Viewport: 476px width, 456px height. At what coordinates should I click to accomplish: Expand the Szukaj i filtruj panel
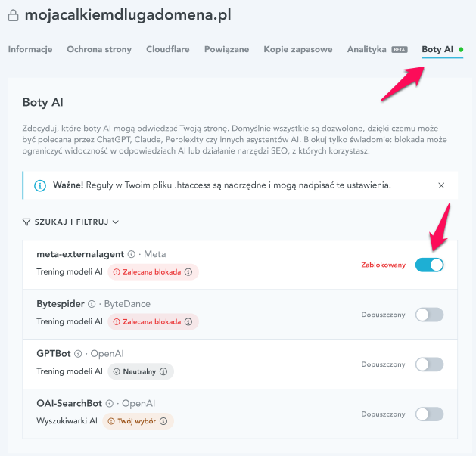point(70,222)
